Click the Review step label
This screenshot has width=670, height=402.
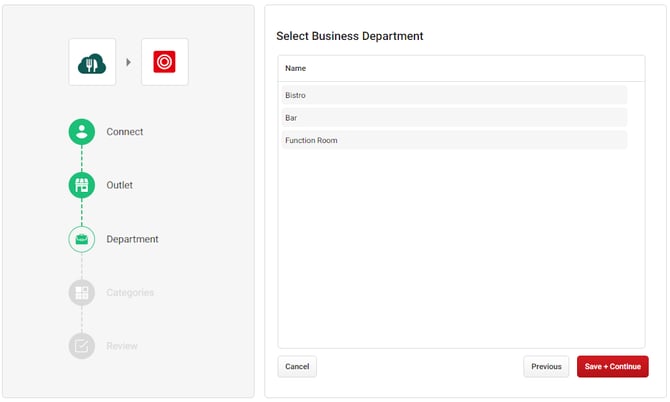pos(122,346)
